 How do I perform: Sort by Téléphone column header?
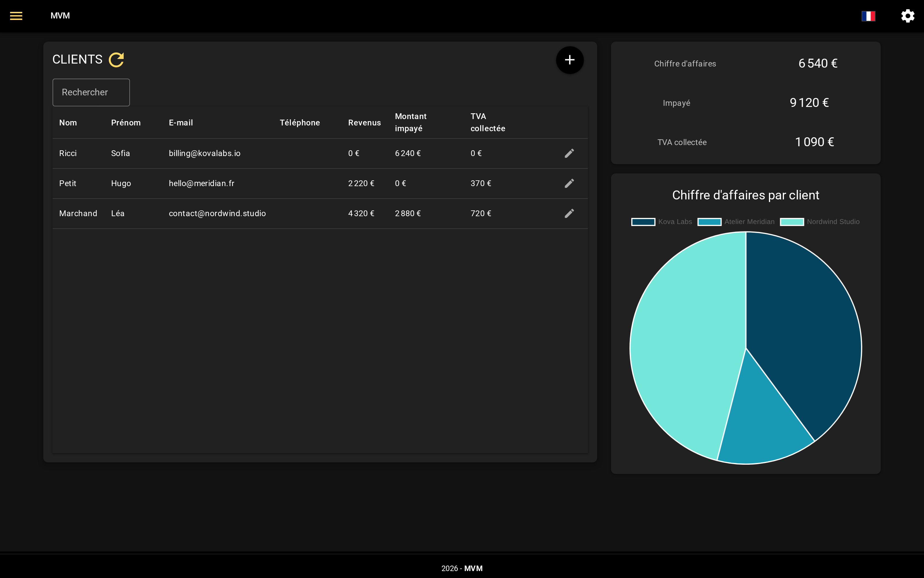[300, 123]
